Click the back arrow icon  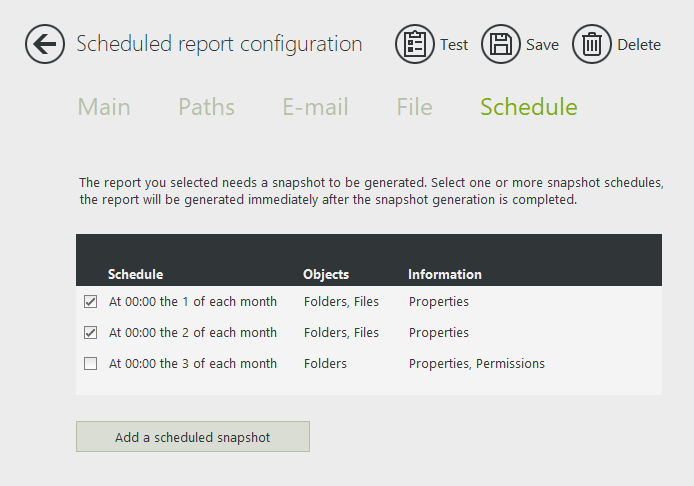pos(45,45)
